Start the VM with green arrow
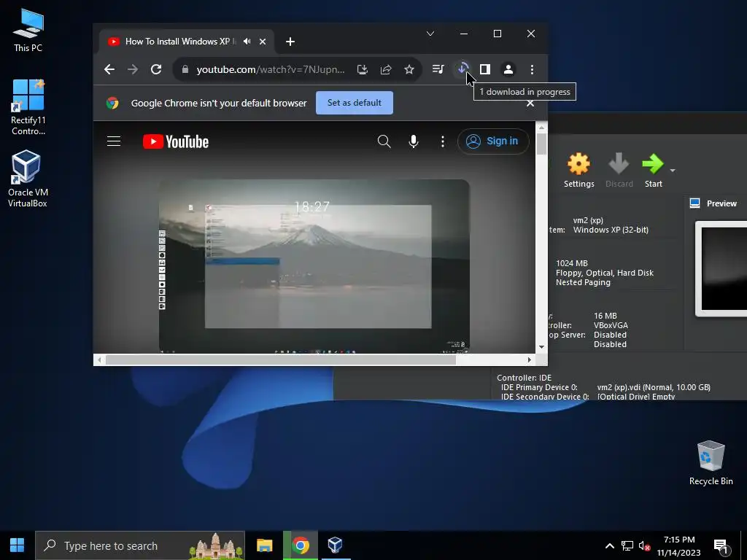The image size is (747, 560). (653, 171)
